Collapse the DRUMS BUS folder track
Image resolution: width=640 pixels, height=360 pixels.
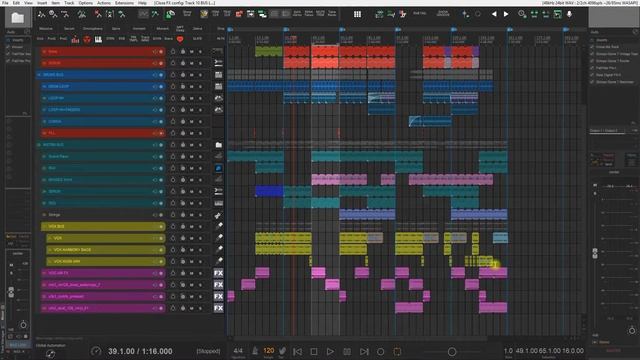(39, 75)
